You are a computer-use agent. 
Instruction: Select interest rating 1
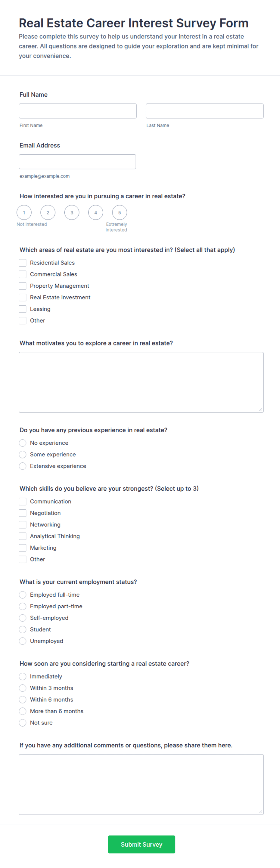point(24,213)
